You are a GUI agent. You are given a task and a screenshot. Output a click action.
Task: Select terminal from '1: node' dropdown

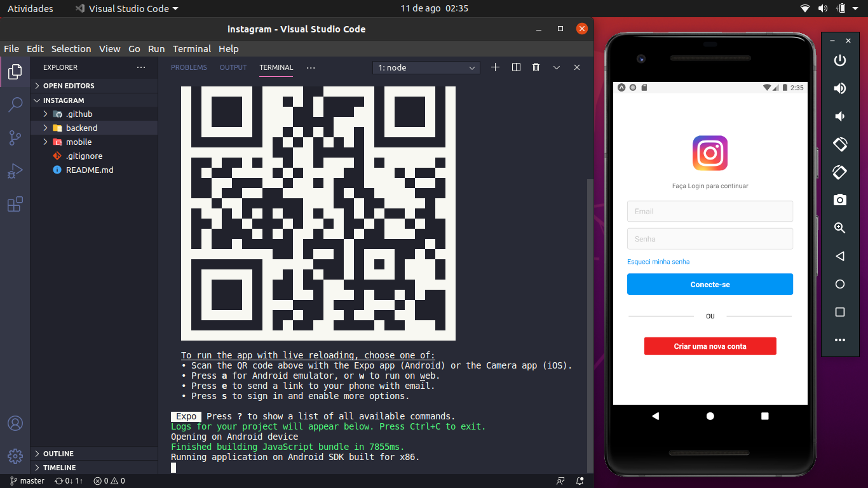[x=426, y=67]
